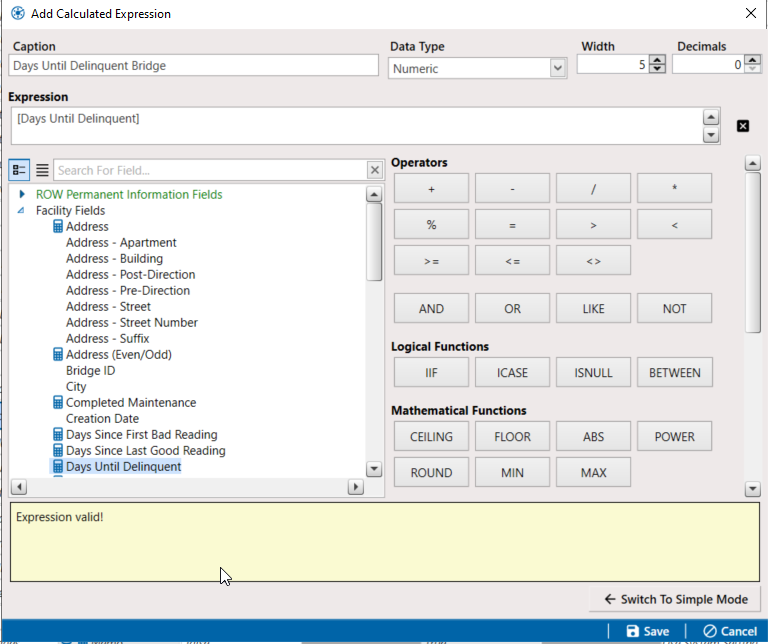Insert the percent operator
This screenshot has width=768, height=644.
[431, 224]
